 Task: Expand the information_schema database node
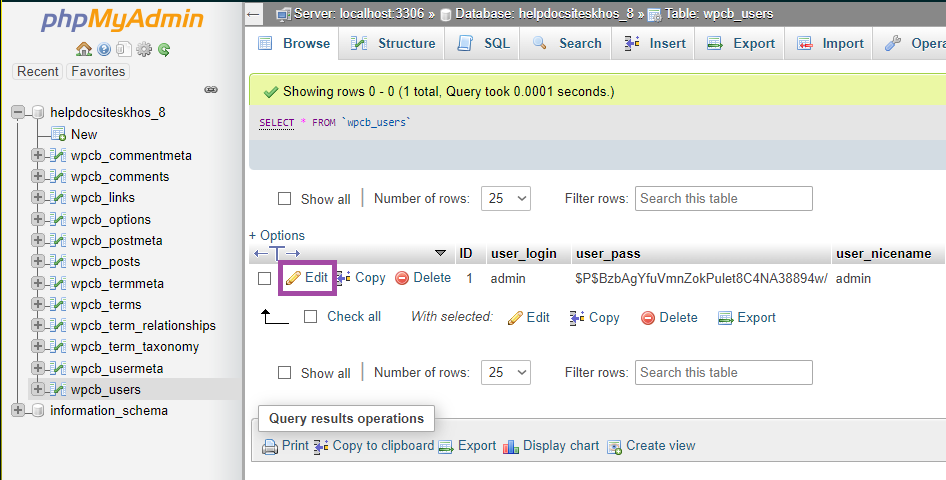point(18,411)
